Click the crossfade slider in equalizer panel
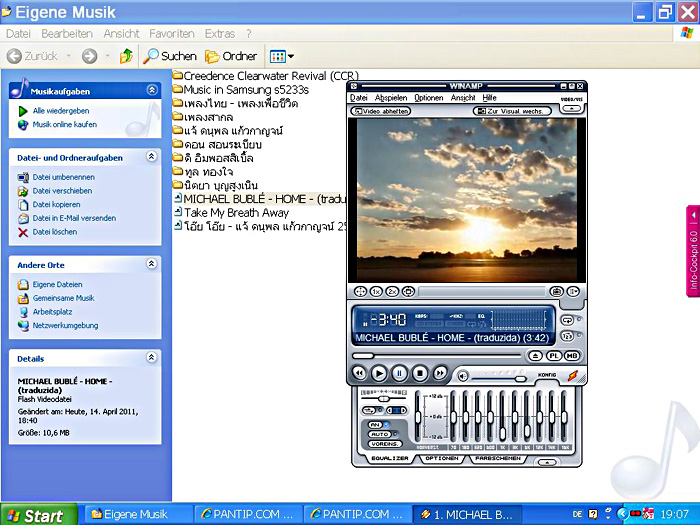 click(x=383, y=398)
